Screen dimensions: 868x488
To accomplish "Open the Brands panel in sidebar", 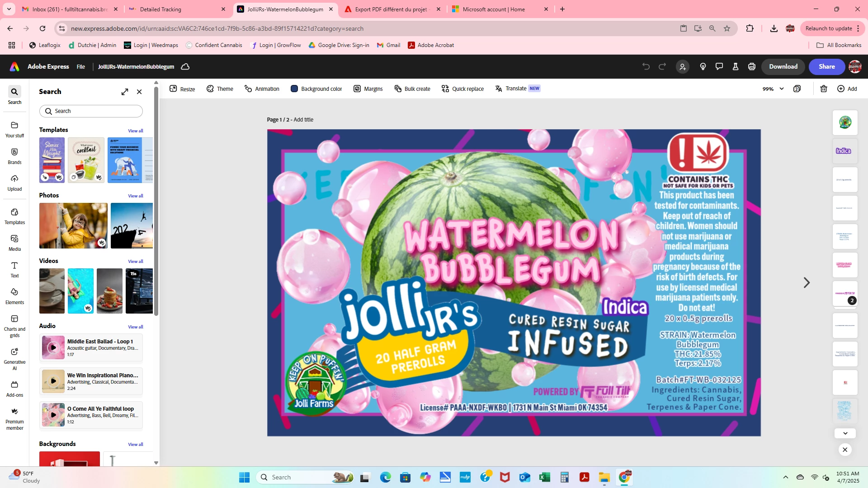I will 14,156.
